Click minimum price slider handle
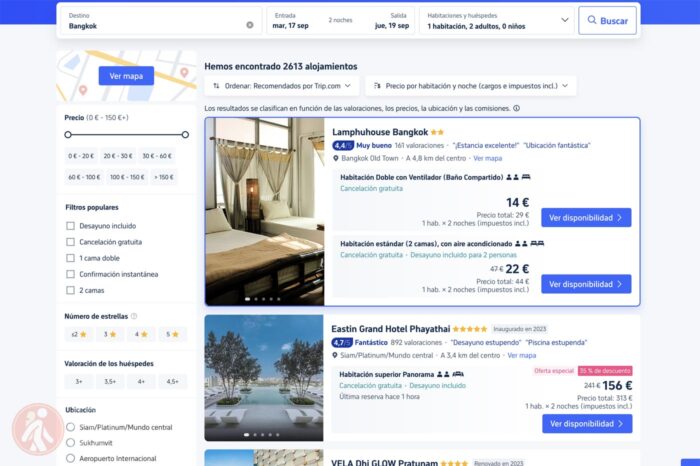The width and height of the screenshot is (700, 466). pos(68,134)
